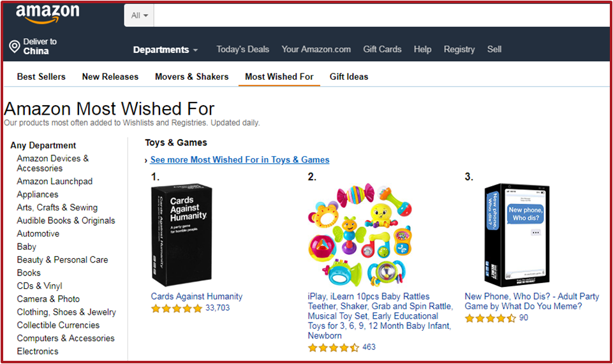Click the baby rattles toy set image

[360, 235]
